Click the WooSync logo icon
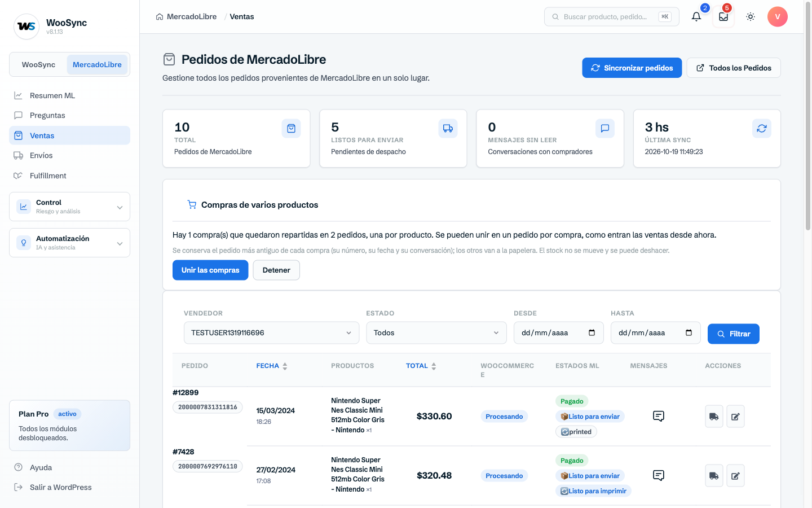The width and height of the screenshot is (812, 508). [x=27, y=27]
